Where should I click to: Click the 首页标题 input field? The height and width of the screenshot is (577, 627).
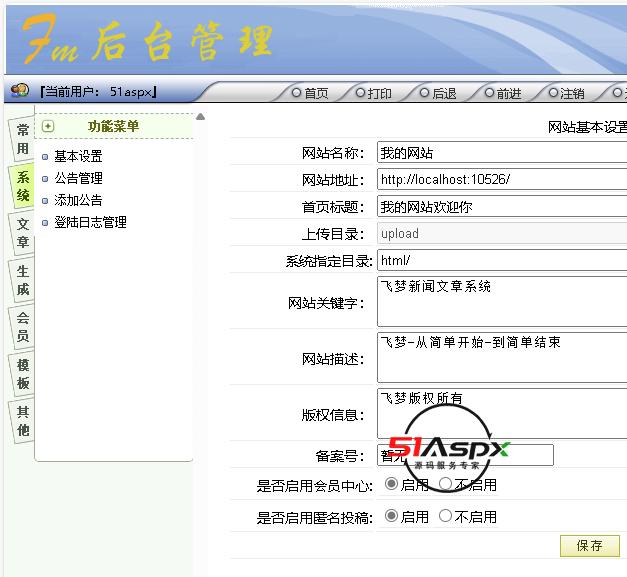(502, 206)
